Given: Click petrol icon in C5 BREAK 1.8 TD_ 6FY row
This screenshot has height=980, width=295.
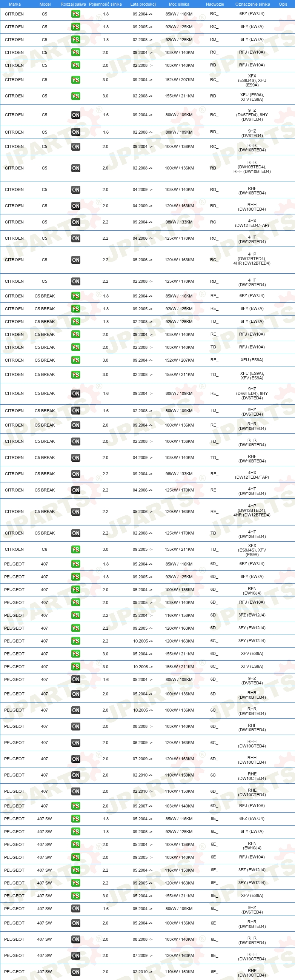Looking at the screenshot, I should pyautogui.click(x=76, y=322).
